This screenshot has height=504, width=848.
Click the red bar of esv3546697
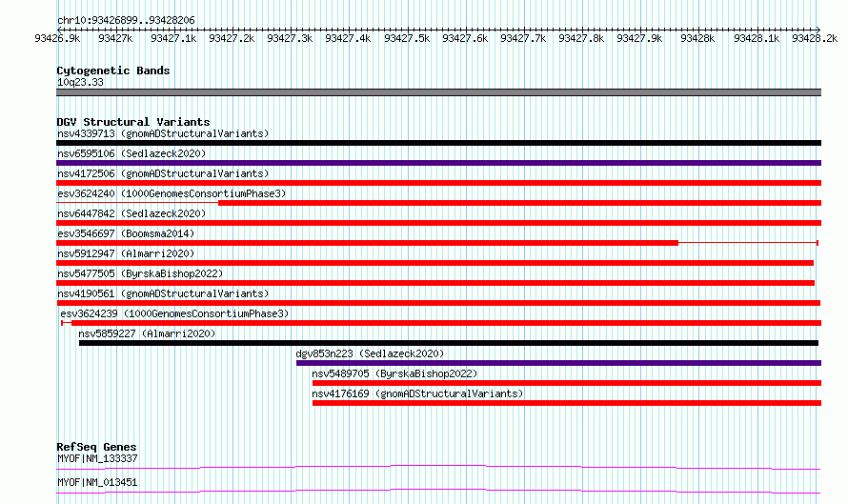point(367,243)
